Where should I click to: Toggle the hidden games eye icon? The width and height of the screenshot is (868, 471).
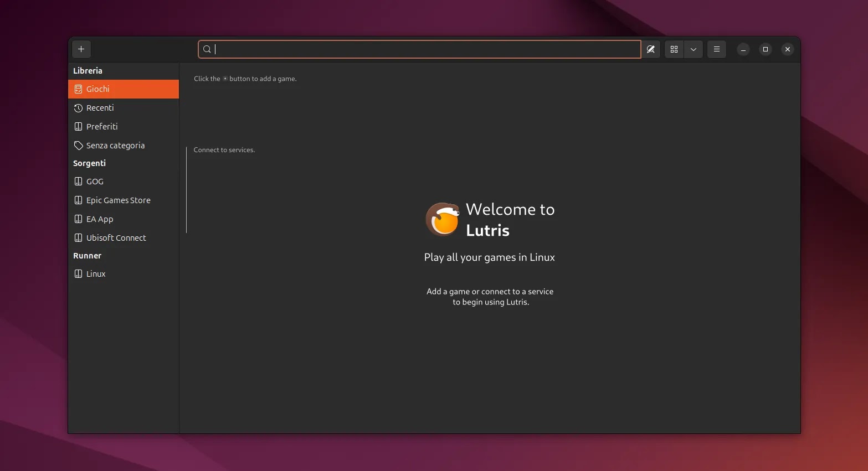tap(651, 49)
